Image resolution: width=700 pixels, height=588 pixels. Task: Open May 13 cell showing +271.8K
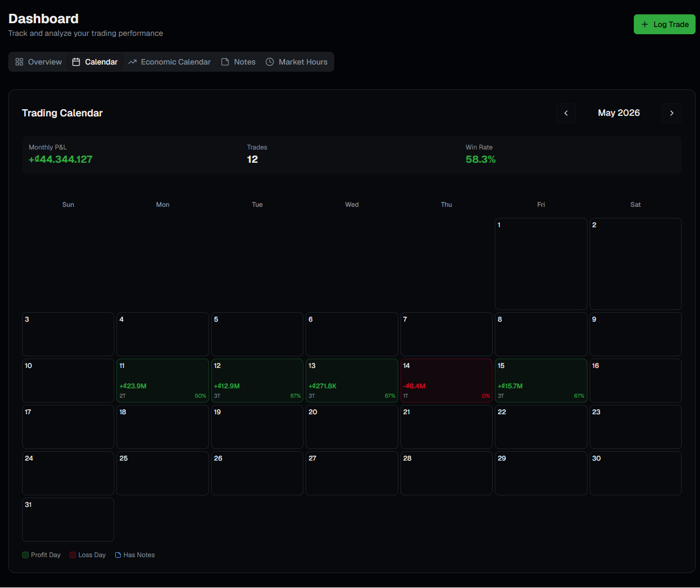352,381
